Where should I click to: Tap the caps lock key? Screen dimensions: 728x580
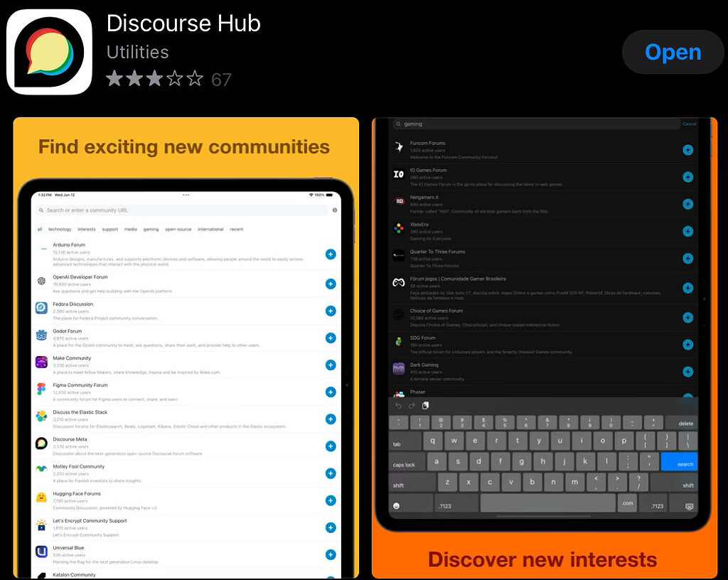407,462
